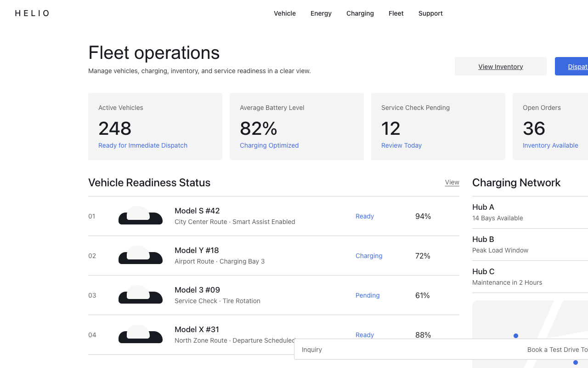The width and height of the screenshot is (588, 368).
Task: Click the Service Check Pending count 12
Action: (391, 128)
